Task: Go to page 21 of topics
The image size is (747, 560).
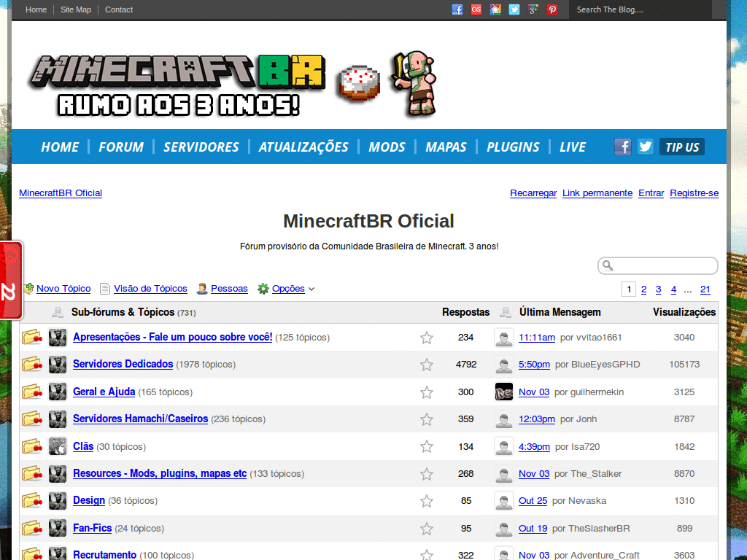Action: point(705,289)
